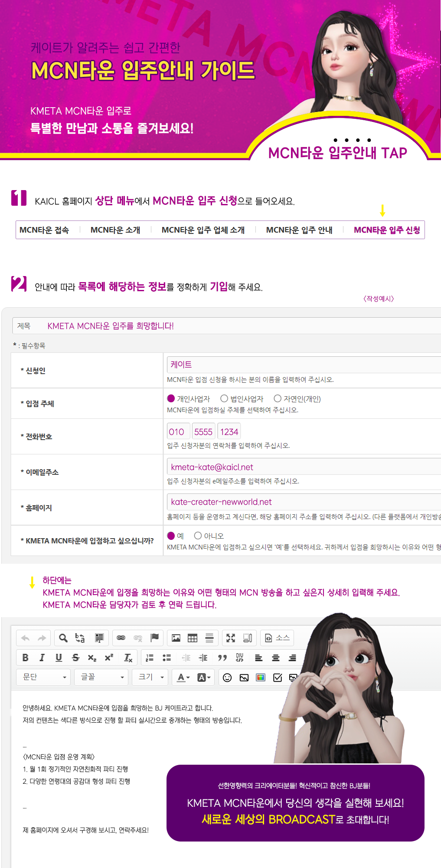Open the MCN타운 입주 신청 menu item

[387, 230]
